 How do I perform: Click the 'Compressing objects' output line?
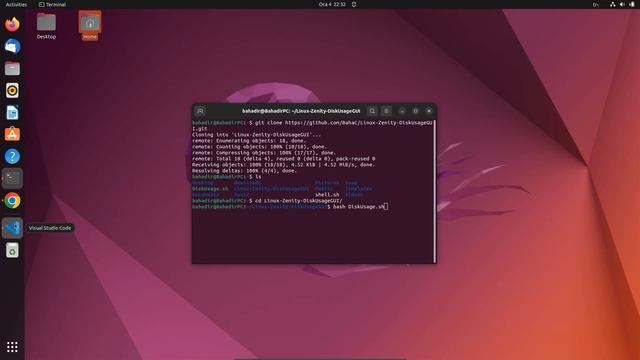(x=264, y=153)
